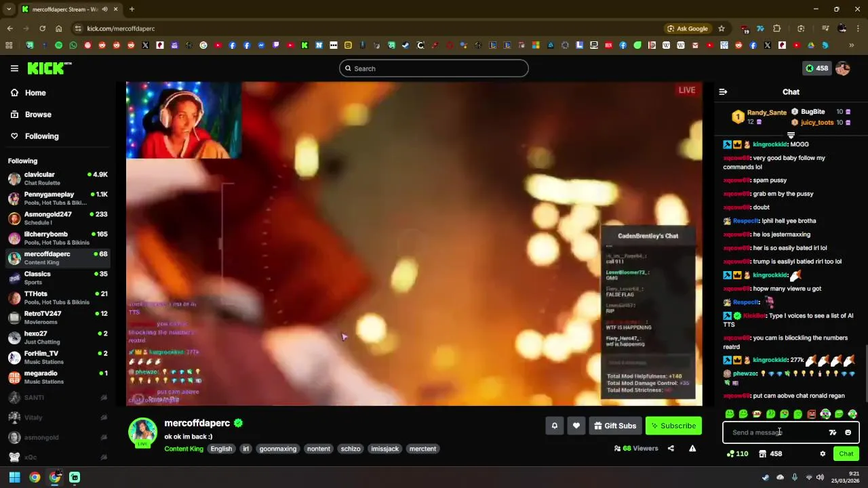The height and width of the screenshot is (488, 868).
Task: Click the green Chat send button
Action: point(846,454)
